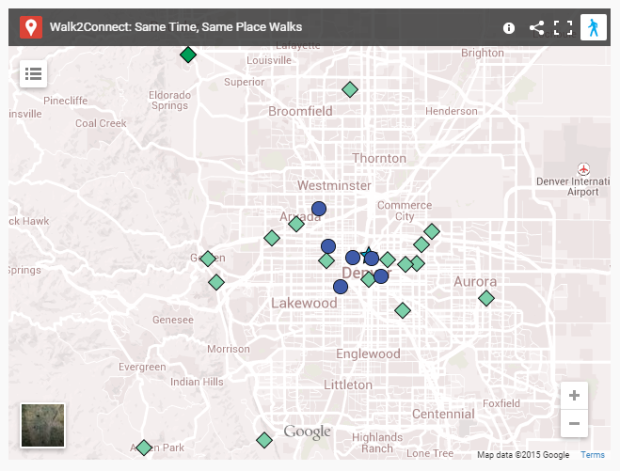Select blue circle marker above Lakewood

point(340,287)
